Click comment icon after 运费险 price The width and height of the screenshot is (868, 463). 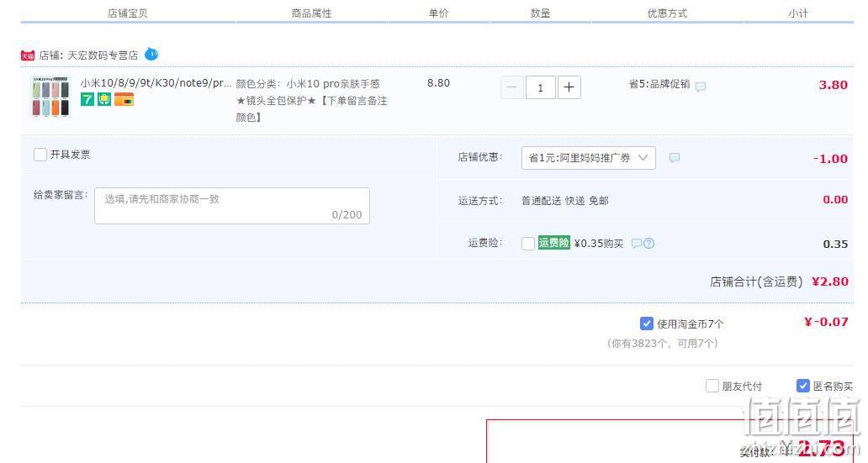coord(637,243)
